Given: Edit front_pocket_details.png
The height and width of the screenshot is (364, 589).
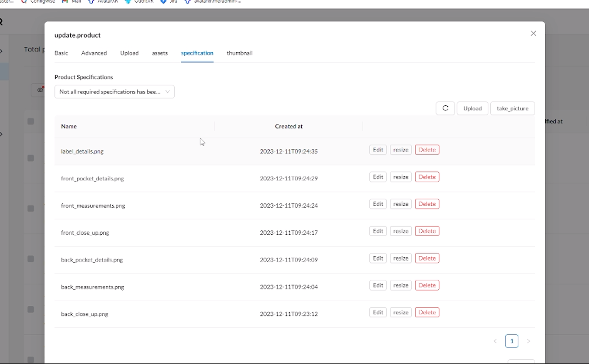Looking at the screenshot, I should (x=378, y=177).
